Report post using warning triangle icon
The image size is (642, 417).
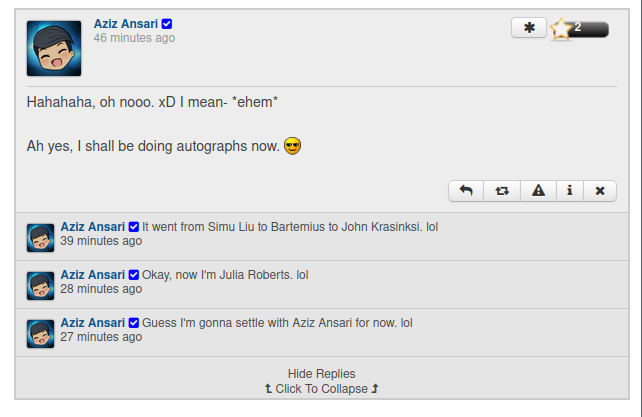[x=538, y=191]
